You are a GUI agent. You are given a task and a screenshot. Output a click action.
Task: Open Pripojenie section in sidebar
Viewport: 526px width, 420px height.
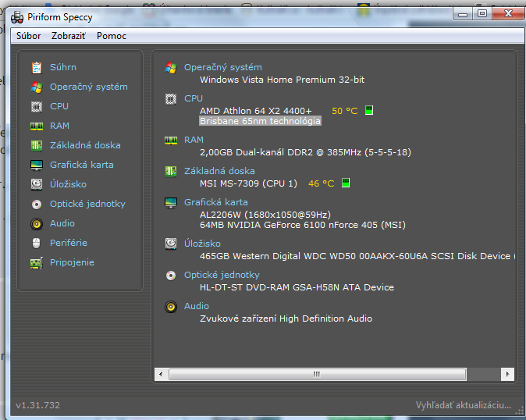(72, 262)
